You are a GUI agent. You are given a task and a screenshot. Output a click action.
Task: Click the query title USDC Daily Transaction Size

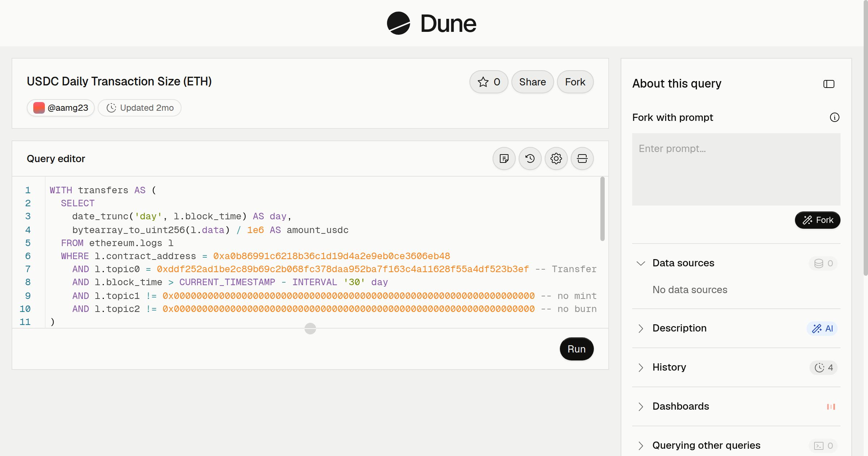click(119, 81)
